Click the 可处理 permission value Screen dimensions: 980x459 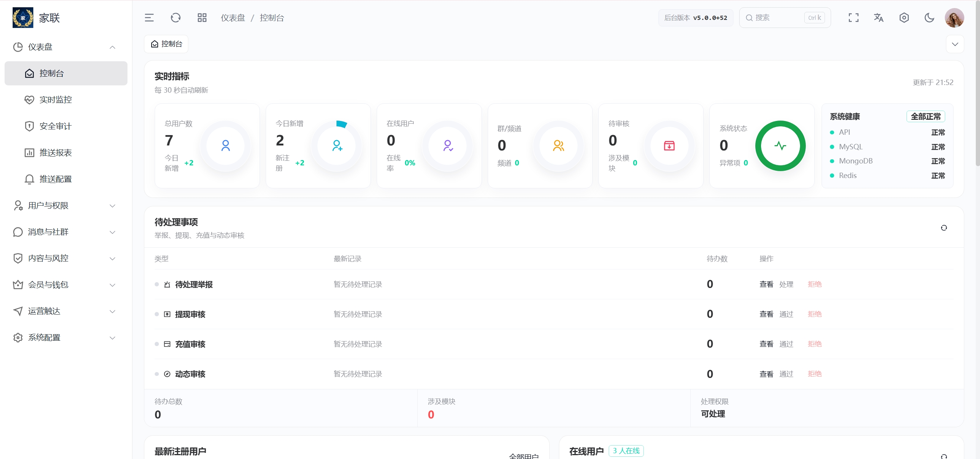pyautogui.click(x=713, y=414)
